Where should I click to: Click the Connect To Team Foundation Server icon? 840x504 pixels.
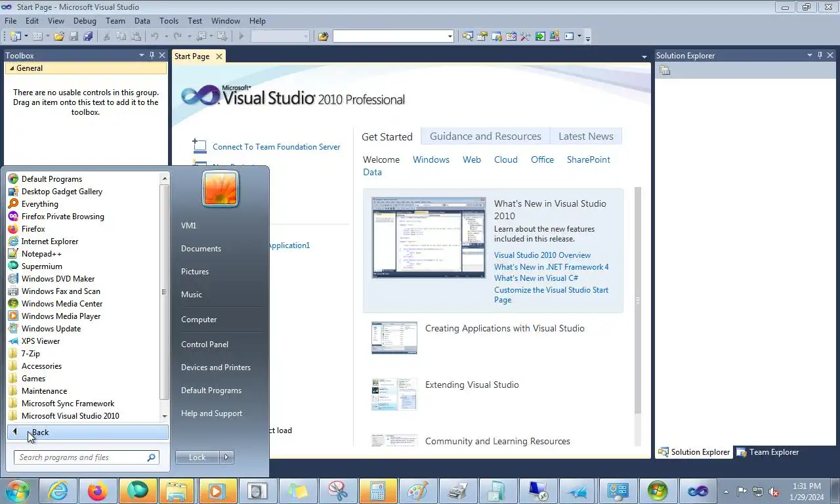click(199, 146)
